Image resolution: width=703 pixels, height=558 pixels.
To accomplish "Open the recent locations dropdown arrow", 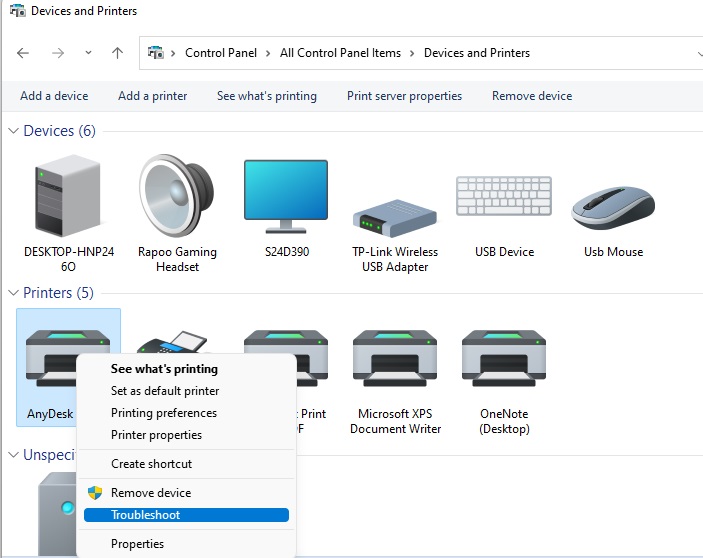I will coord(88,53).
